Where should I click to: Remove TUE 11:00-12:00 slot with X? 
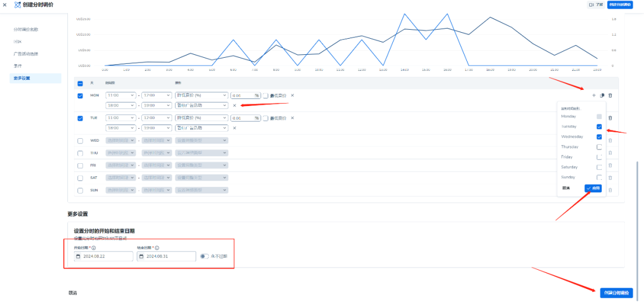(292, 118)
